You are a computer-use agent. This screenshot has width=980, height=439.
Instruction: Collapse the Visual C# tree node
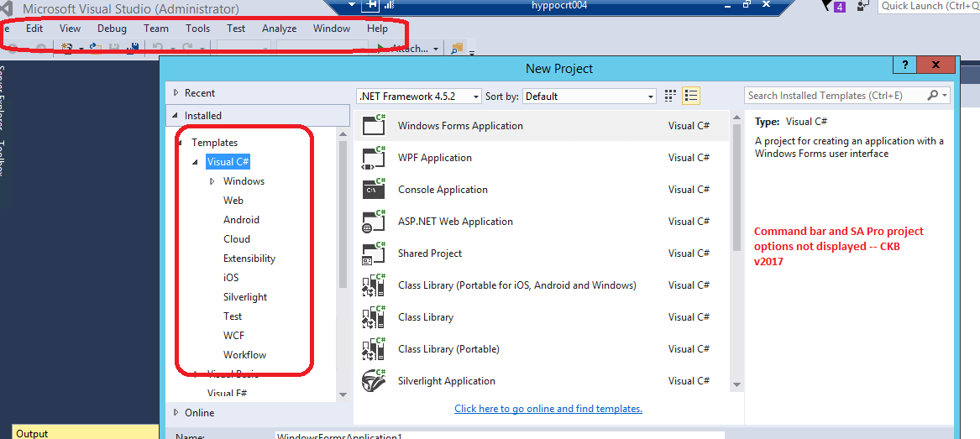pyautogui.click(x=196, y=162)
